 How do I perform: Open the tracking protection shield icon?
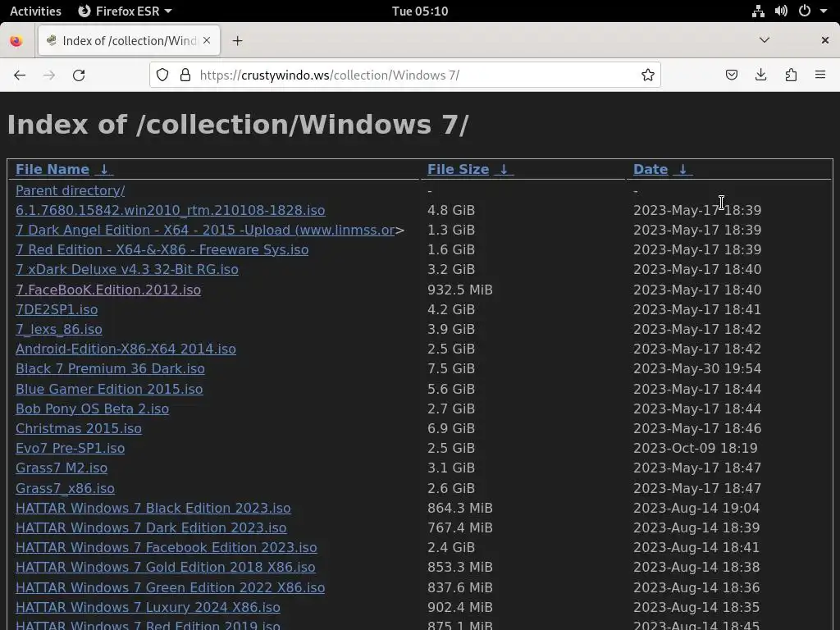(x=162, y=75)
